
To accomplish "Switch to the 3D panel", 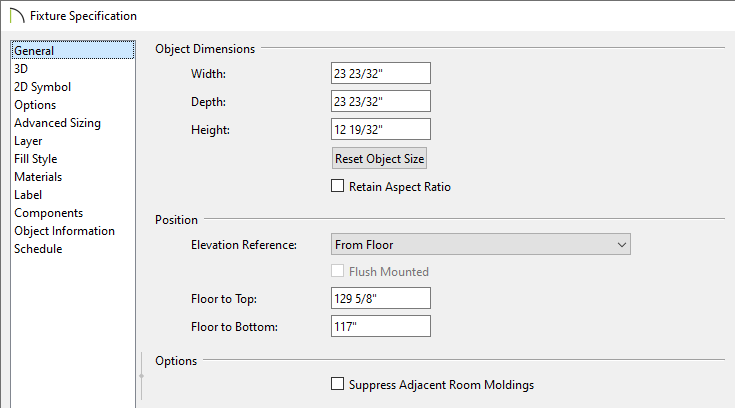I will [21, 68].
